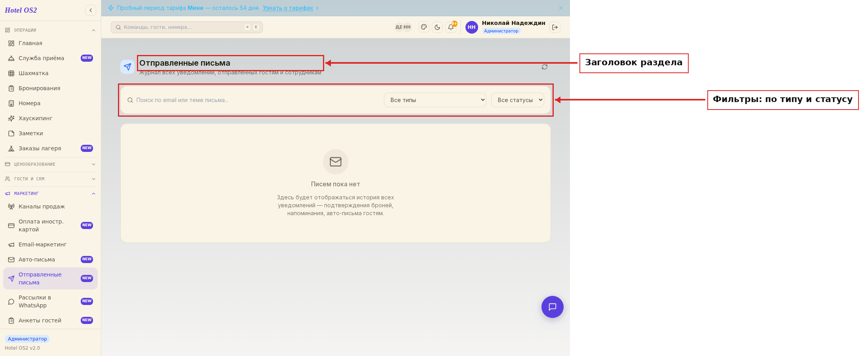
Task: Expand the Ценообразование sidebar section
Action: click(x=50, y=164)
